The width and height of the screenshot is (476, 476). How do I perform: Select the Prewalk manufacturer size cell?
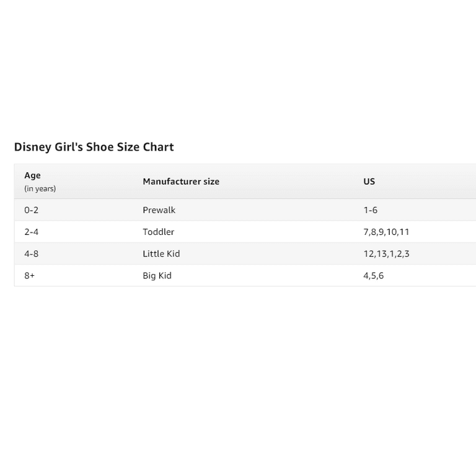pyautogui.click(x=159, y=210)
